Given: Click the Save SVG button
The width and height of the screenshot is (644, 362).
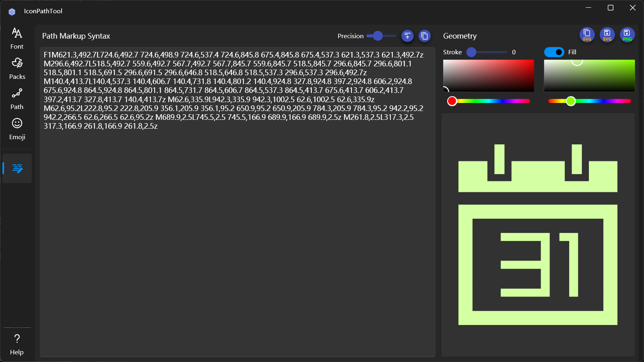Looking at the screenshot, I should point(607,35).
